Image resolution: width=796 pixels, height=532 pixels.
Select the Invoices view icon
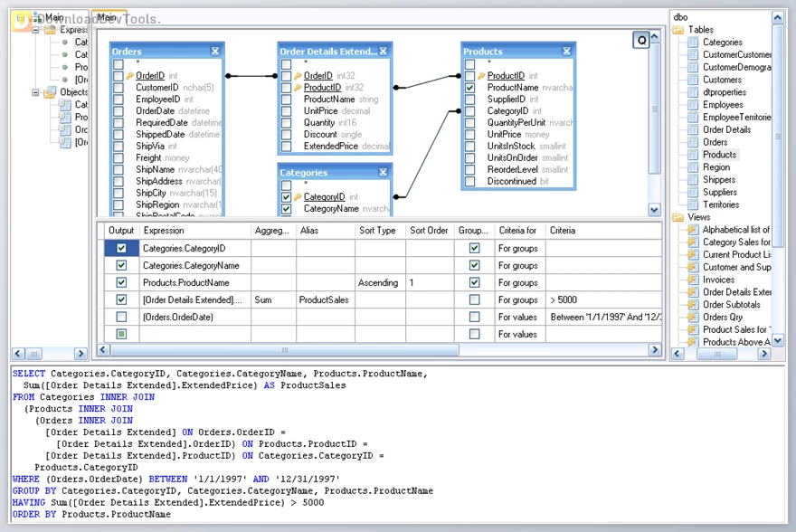693,280
